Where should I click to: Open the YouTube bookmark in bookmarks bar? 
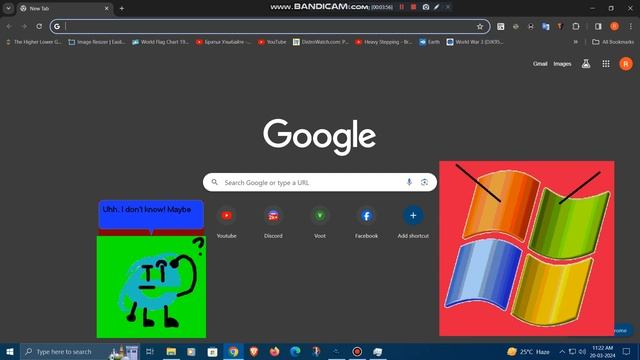tap(272, 42)
